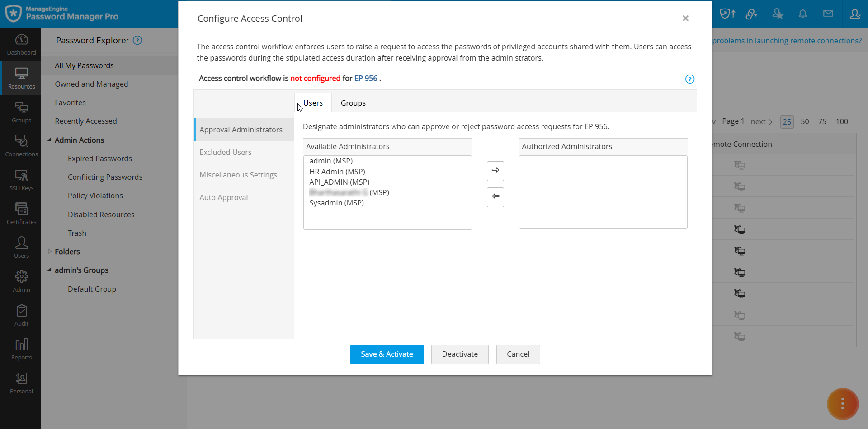
Task: Open the mail inbox icon in the header
Action: tap(829, 14)
